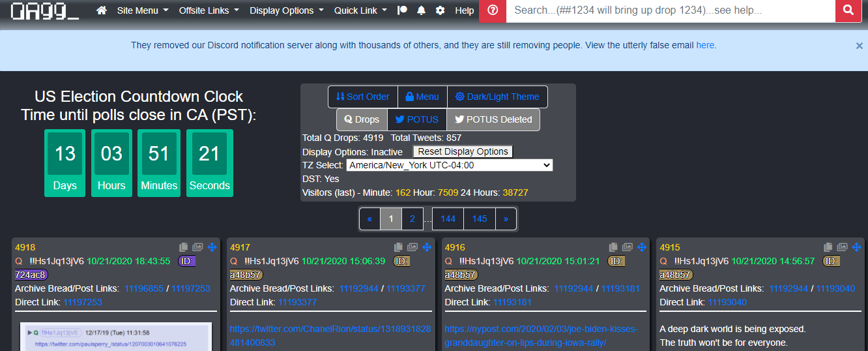868x351 pixels.
Task: Copy drop 4917 with copy icon
Action: click(x=399, y=247)
